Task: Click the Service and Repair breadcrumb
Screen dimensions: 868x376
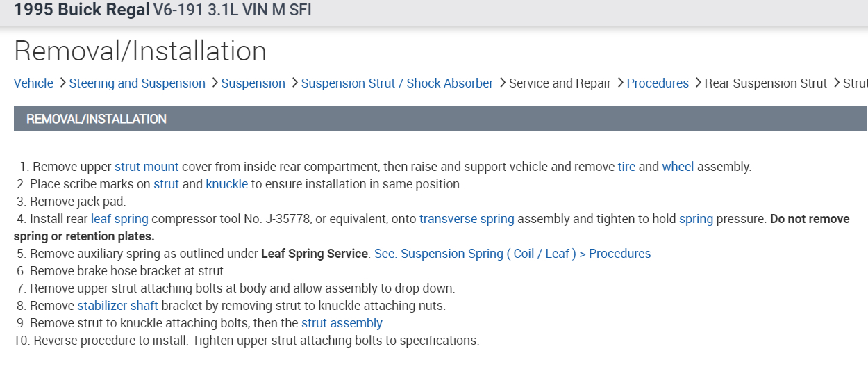Action: 560,83
